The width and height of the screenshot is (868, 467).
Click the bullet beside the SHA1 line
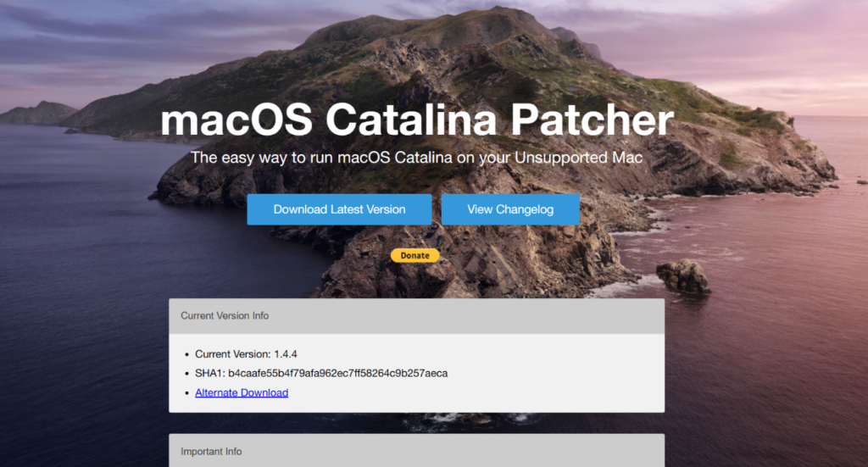tap(186, 374)
